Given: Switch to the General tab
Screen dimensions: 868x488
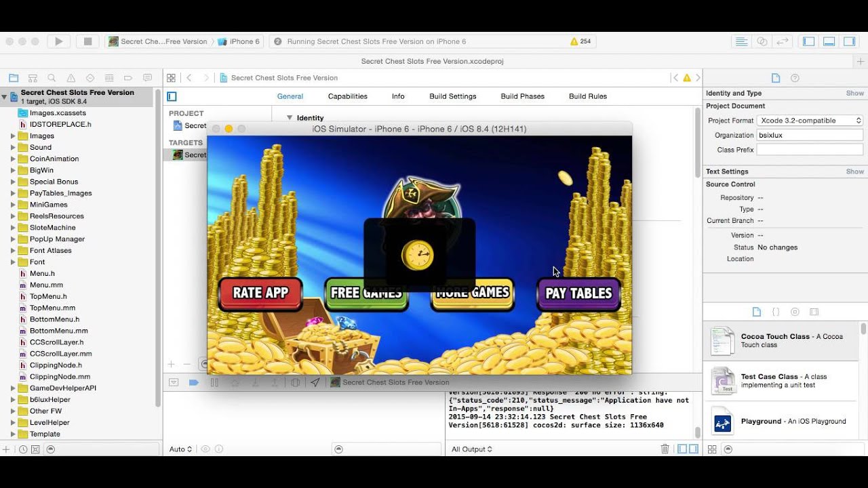Looking at the screenshot, I should click(x=290, y=96).
